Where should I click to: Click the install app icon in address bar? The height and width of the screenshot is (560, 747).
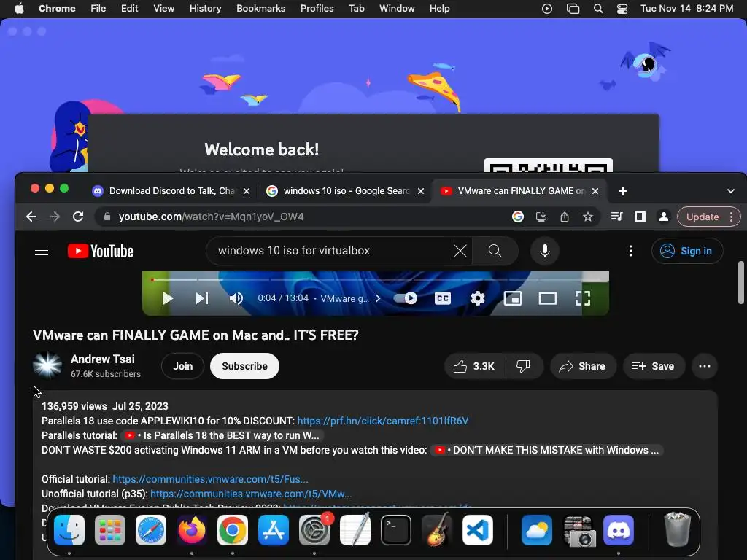(x=541, y=217)
